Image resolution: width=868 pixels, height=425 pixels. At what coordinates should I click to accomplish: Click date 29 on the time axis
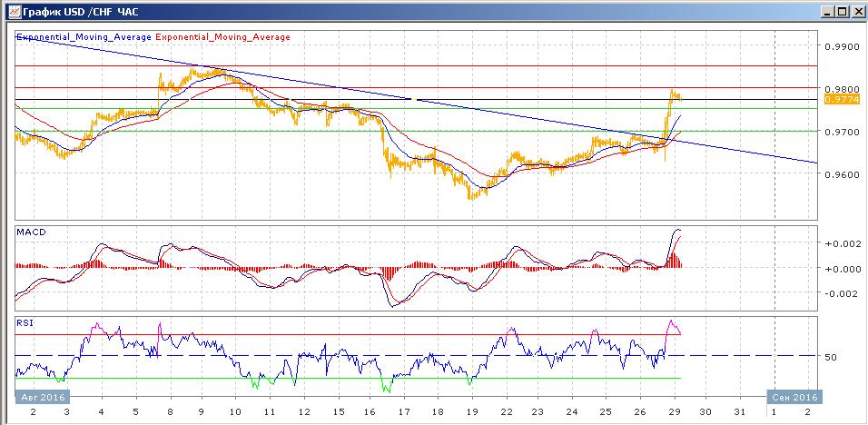(675, 412)
